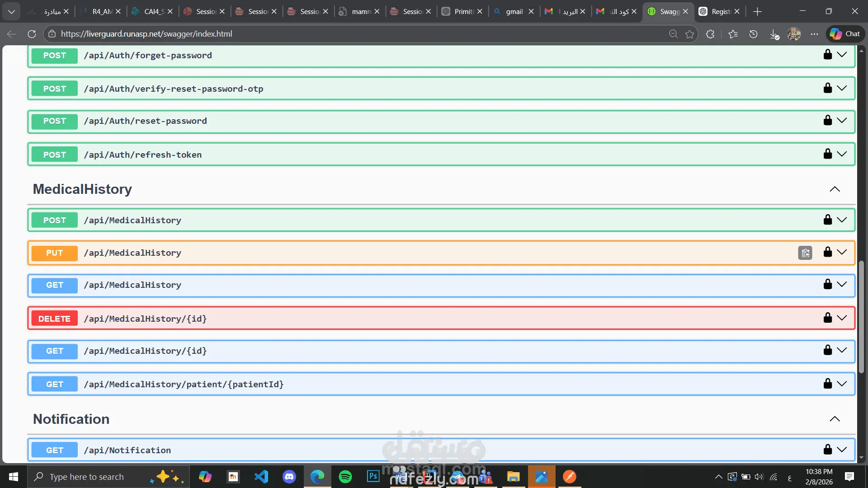Switch to the gmail tab
The height and width of the screenshot is (488, 868).
click(x=514, y=12)
